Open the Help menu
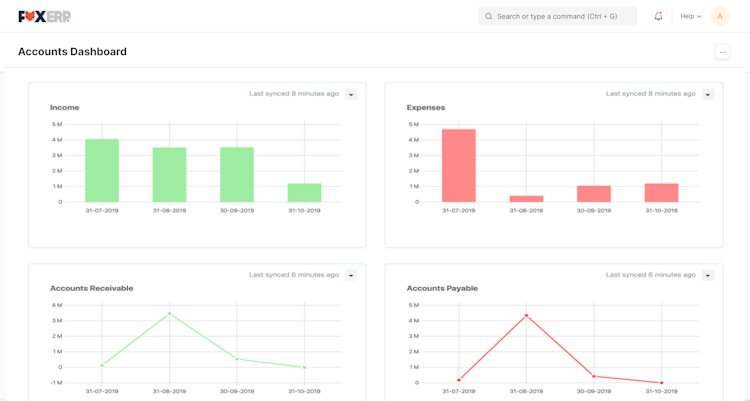The image size is (750, 401). [691, 16]
